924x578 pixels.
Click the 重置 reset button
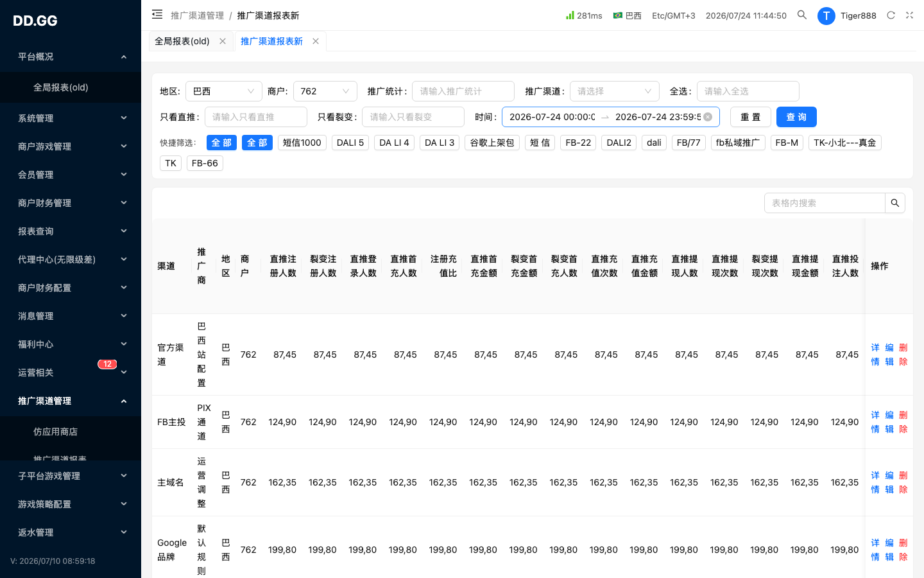pyautogui.click(x=751, y=117)
